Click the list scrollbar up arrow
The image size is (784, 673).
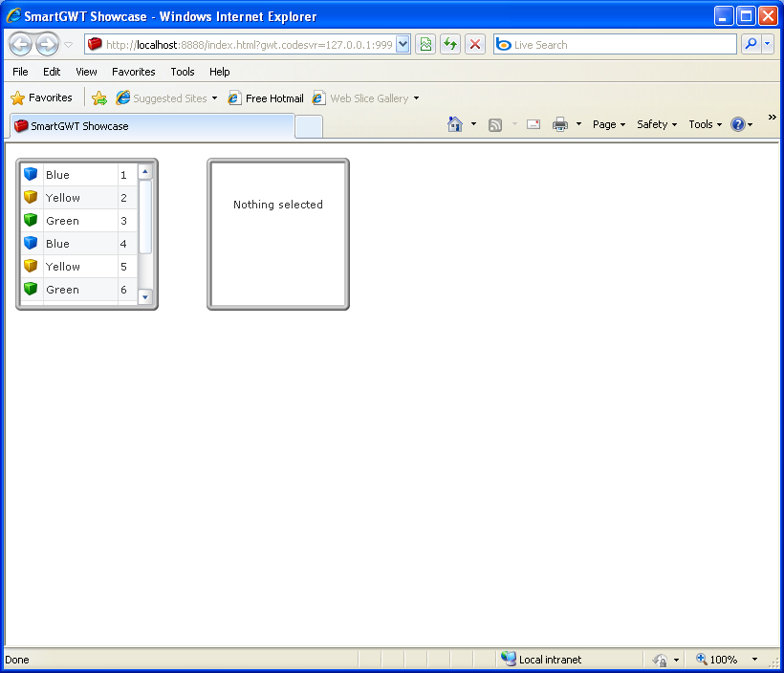(x=145, y=171)
